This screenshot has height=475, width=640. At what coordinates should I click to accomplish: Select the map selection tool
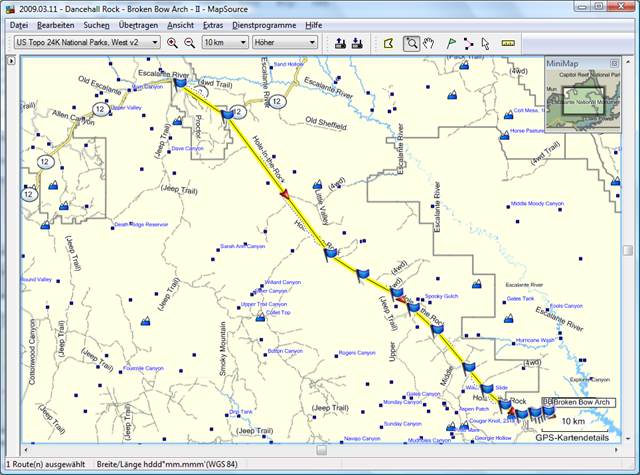[x=389, y=43]
